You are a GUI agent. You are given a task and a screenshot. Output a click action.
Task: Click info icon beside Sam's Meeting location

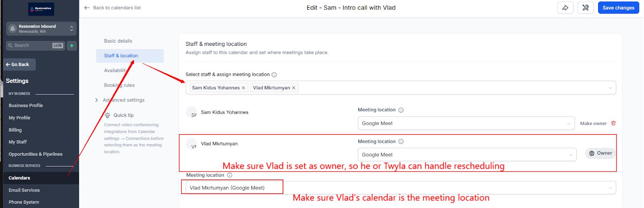401,110
